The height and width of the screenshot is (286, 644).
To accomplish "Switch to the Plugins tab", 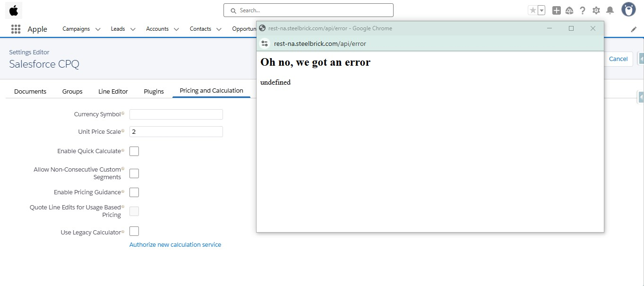I will [x=154, y=91].
